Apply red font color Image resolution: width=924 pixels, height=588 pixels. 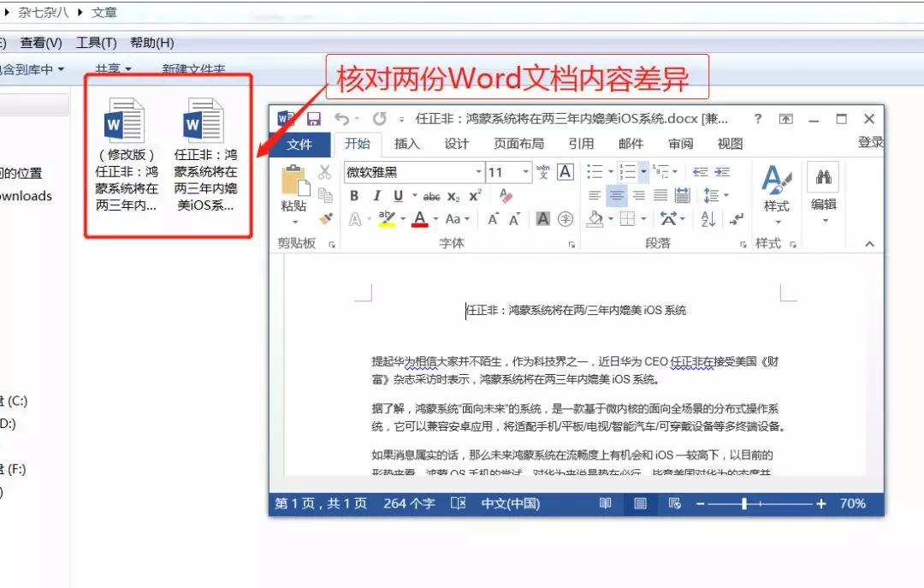click(418, 219)
